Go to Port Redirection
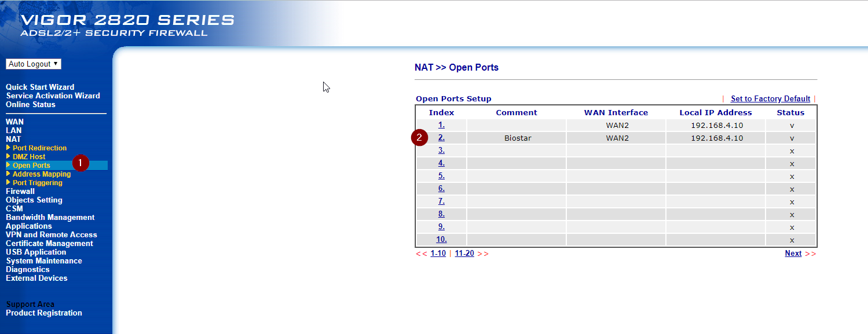This screenshot has height=334, width=868. [39, 148]
